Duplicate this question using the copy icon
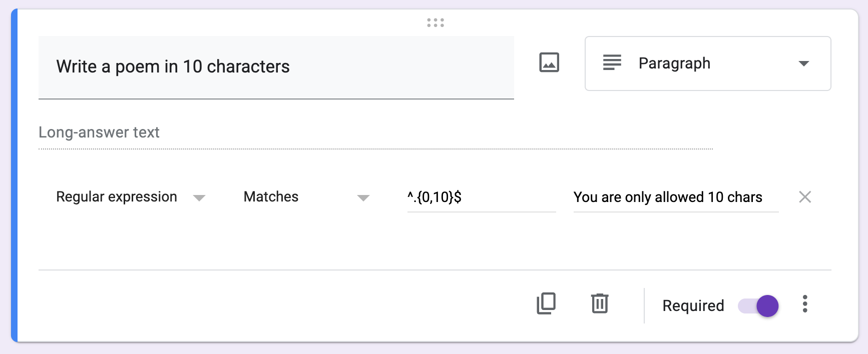868x354 pixels. 546,303
